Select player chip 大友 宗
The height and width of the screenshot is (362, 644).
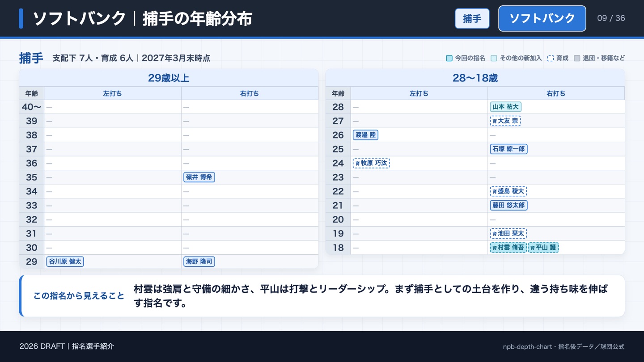tap(505, 121)
